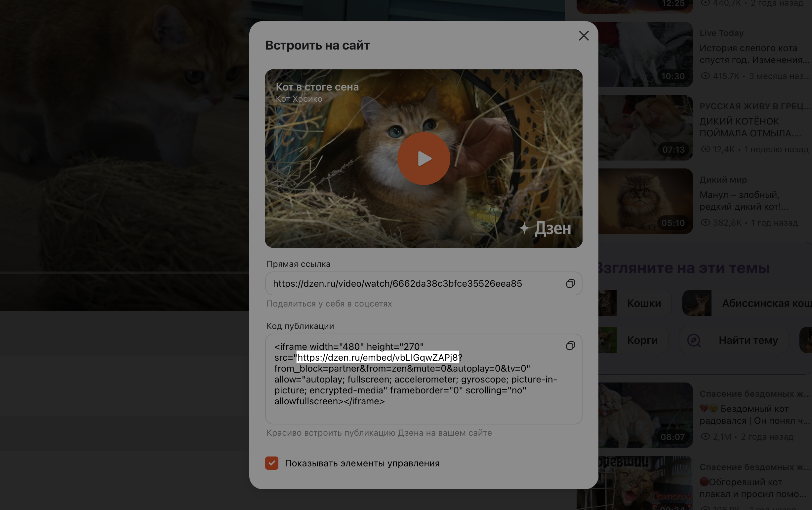
Task: Click Поделиться у себя в соцсетях hint
Action: [329, 304]
